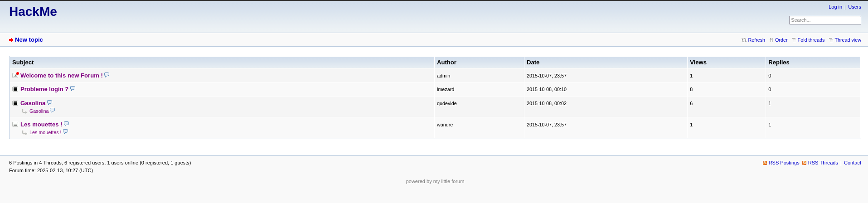The image size is (868, 203).
Task: Open the indented Les mouettes ! reply
Action: [x=45, y=132]
